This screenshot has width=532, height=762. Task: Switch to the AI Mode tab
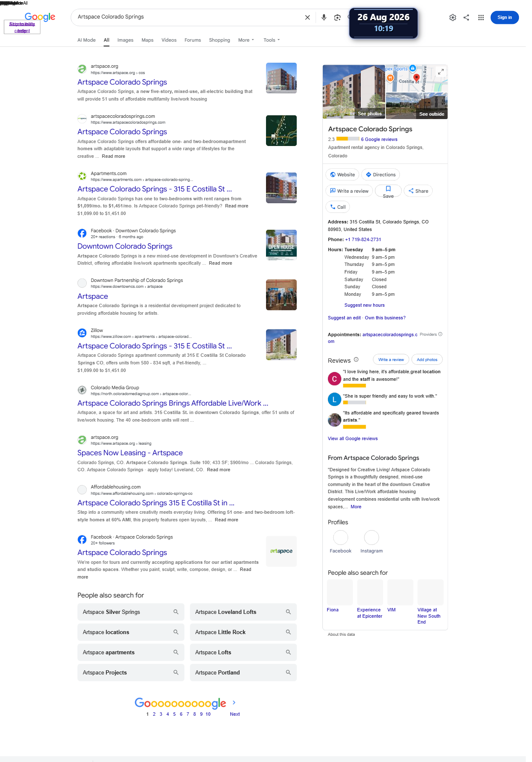click(x=86, y=40)
